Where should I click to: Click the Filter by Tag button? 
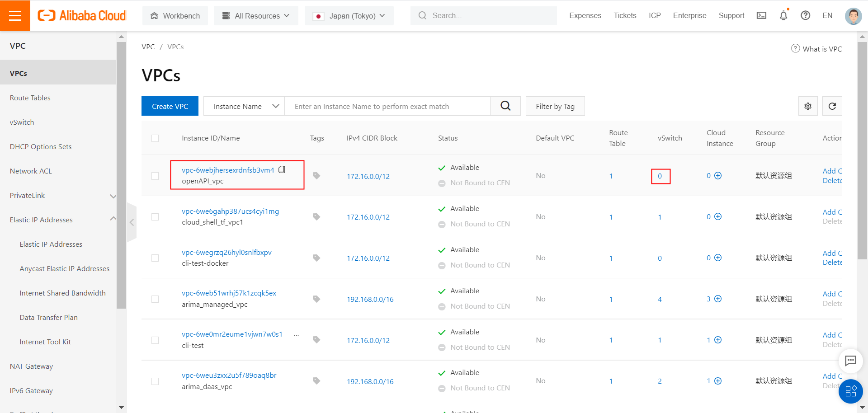tap(555, 106)
